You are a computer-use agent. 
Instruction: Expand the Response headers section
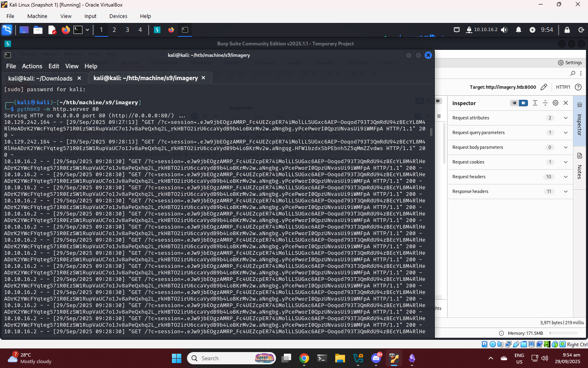coord(566,191)
